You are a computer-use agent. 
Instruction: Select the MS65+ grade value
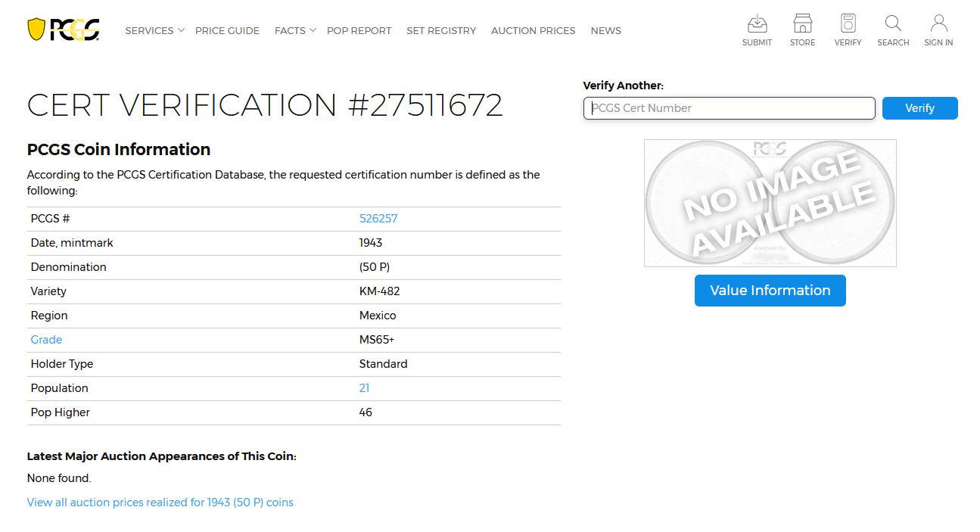[377, 340]
